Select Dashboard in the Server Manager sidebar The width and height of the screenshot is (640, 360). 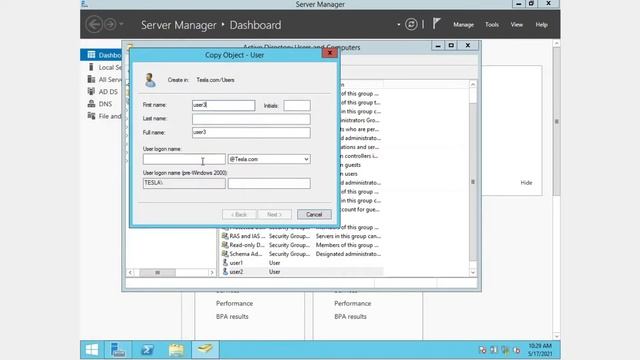pyautogui.click(x=101, y=55)
